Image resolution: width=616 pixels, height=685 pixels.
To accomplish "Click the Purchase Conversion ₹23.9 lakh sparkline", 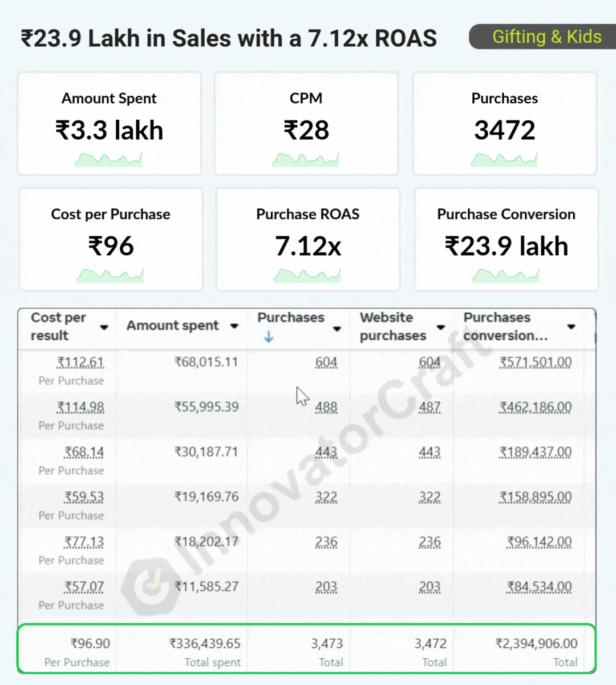I will [506, 275].
